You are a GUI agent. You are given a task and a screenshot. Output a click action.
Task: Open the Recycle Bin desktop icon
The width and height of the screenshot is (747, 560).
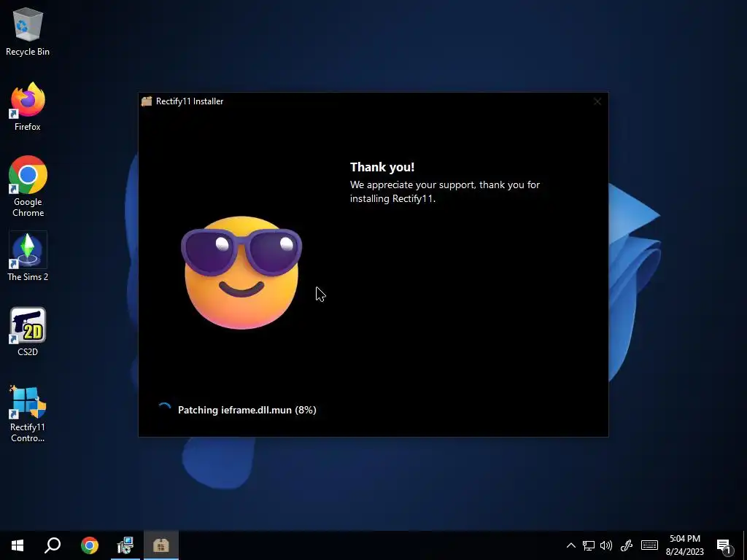[28, 32]
